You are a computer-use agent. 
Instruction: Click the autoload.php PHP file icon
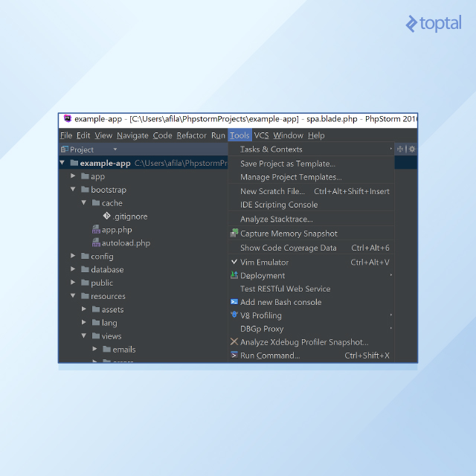96,242
